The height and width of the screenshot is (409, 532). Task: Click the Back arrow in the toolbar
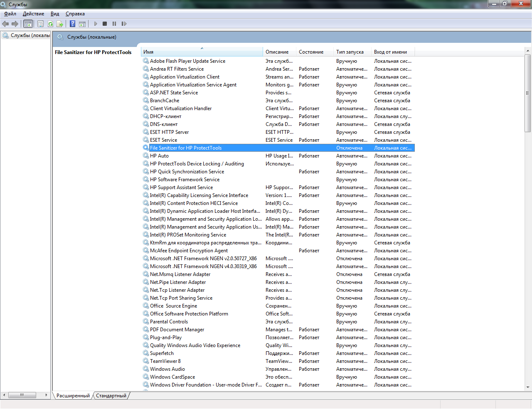point(5,24)
